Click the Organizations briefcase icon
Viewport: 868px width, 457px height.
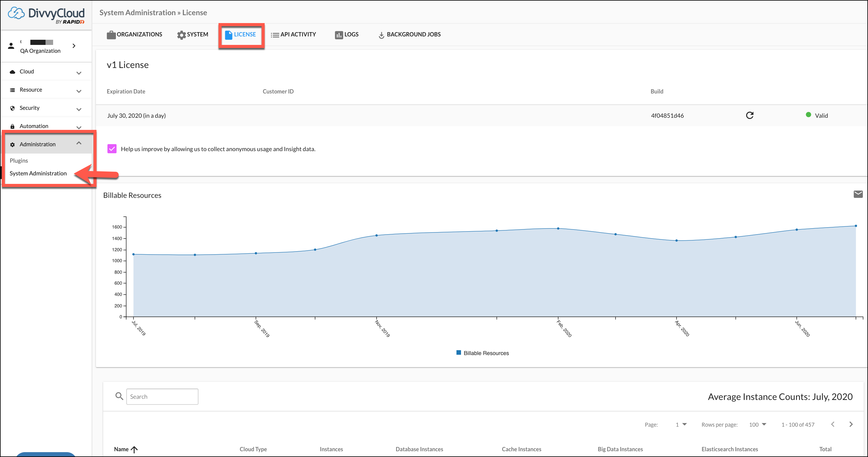click(111, 35)
